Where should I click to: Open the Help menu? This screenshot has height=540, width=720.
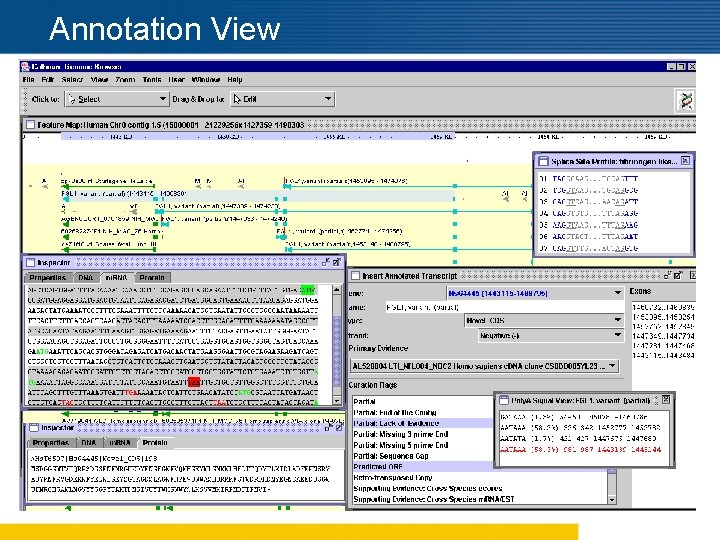tap(235, 79)
